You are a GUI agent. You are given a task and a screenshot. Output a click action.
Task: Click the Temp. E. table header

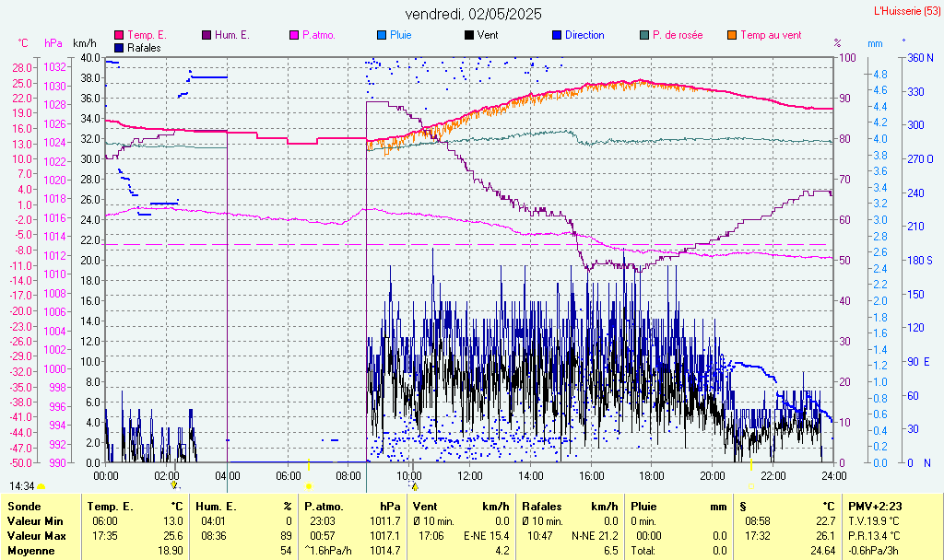111,507
